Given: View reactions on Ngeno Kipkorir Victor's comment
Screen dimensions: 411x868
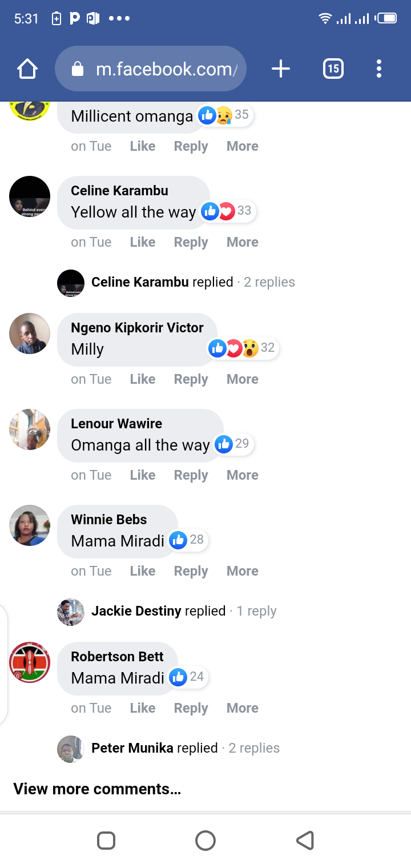Looking at the screenshot, I should [242, 348].
